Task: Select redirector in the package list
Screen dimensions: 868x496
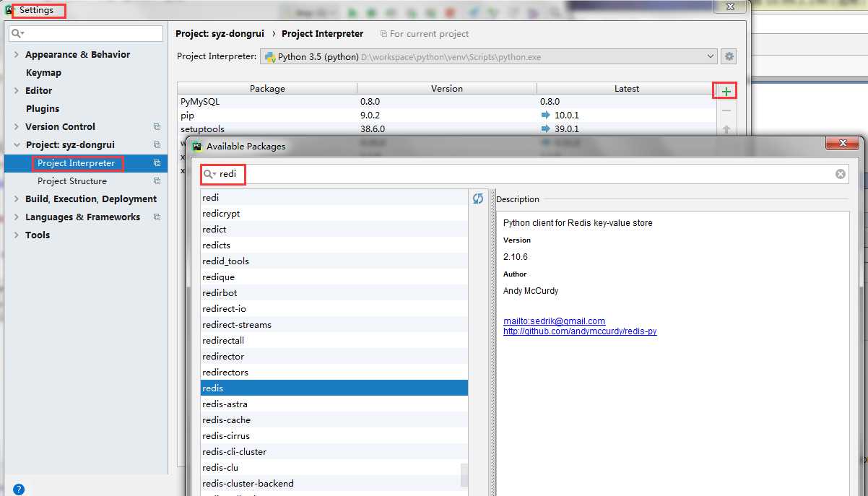Action: tap(334, 356)
